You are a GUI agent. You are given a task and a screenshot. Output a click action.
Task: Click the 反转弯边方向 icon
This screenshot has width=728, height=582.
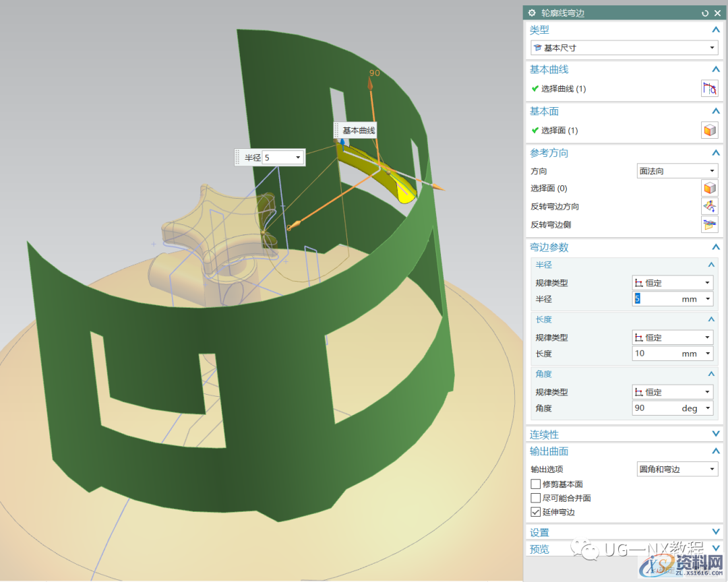(x=709, y=207)
